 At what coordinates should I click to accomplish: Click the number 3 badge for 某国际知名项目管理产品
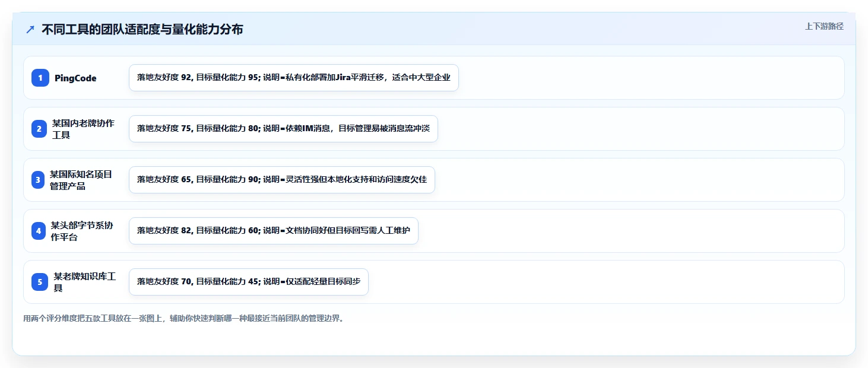[x=38, y=180]
